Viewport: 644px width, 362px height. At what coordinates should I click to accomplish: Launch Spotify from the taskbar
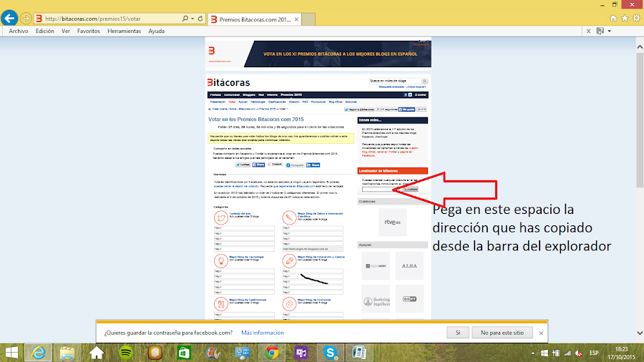(x=126, y=353)
